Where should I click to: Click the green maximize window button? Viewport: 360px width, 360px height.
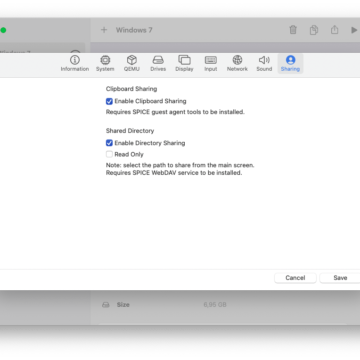tap(3, 30)
